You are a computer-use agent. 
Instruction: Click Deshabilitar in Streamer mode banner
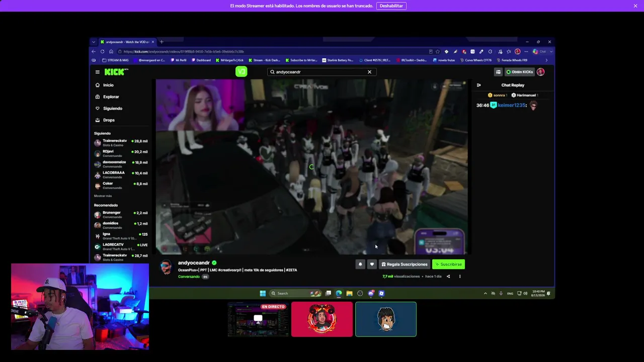click(x=391, y=6)
